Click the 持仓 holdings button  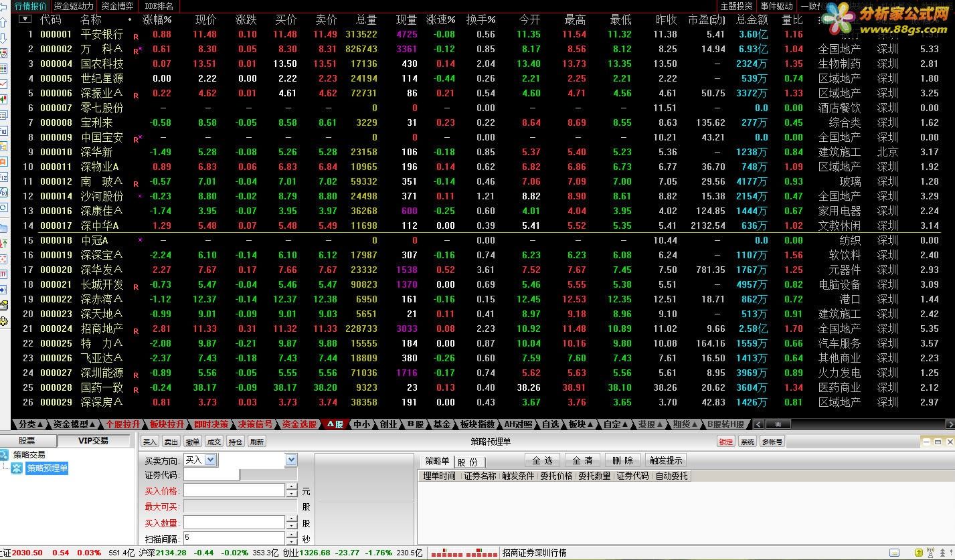236,442
